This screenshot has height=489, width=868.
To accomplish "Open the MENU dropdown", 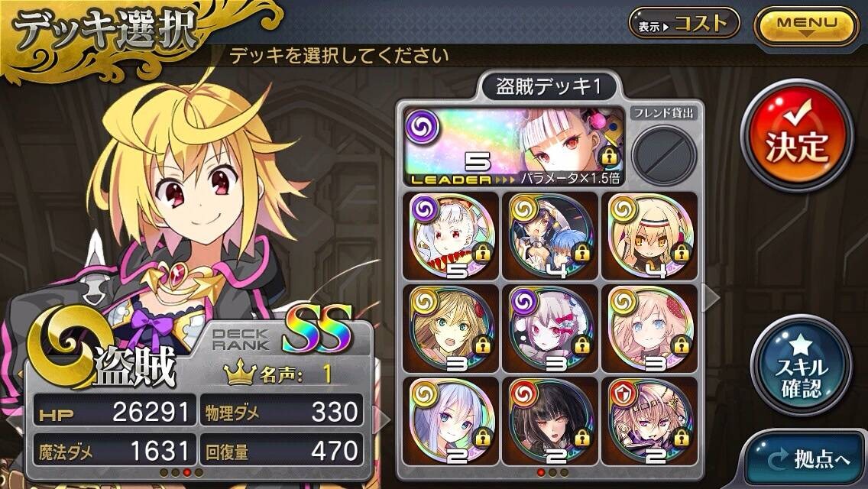I will coord(806,25).
